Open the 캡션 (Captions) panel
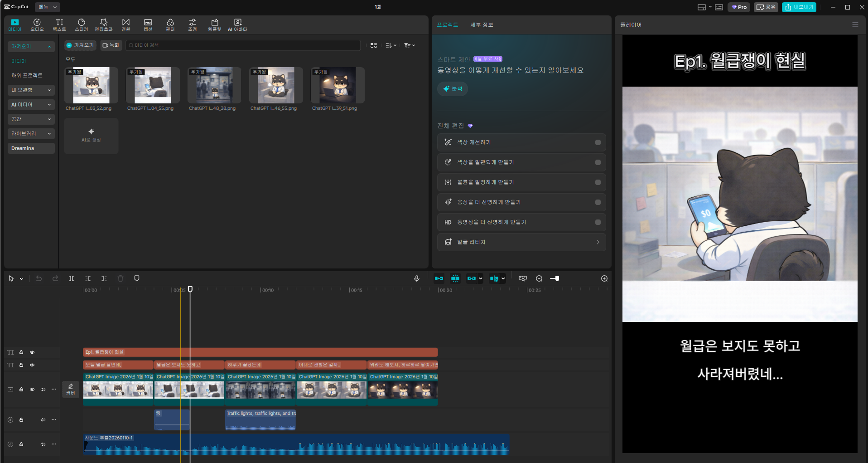 (148, 25)
